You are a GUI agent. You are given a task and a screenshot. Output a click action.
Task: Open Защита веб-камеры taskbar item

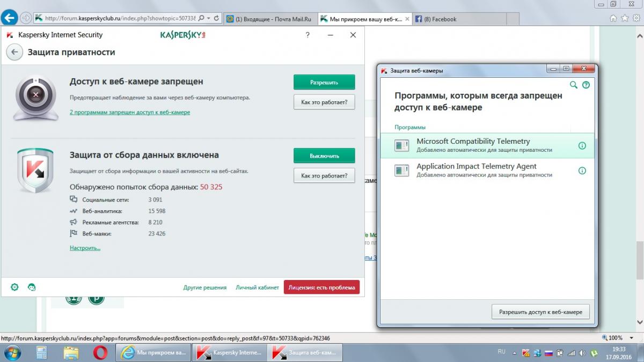tap(305, 353)
